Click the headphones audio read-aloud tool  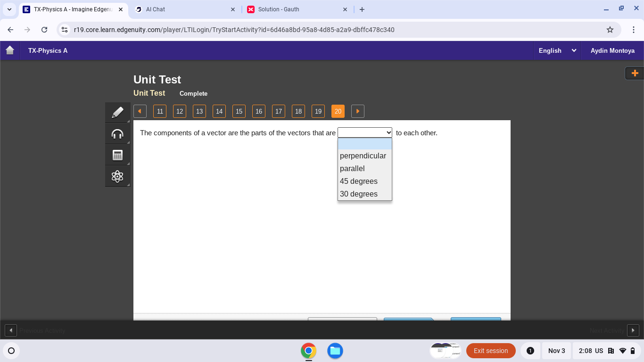(x=117, y=134)
